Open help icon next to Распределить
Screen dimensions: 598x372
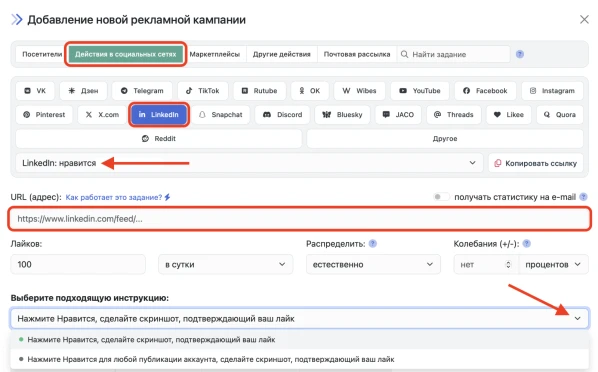[373, 243]
